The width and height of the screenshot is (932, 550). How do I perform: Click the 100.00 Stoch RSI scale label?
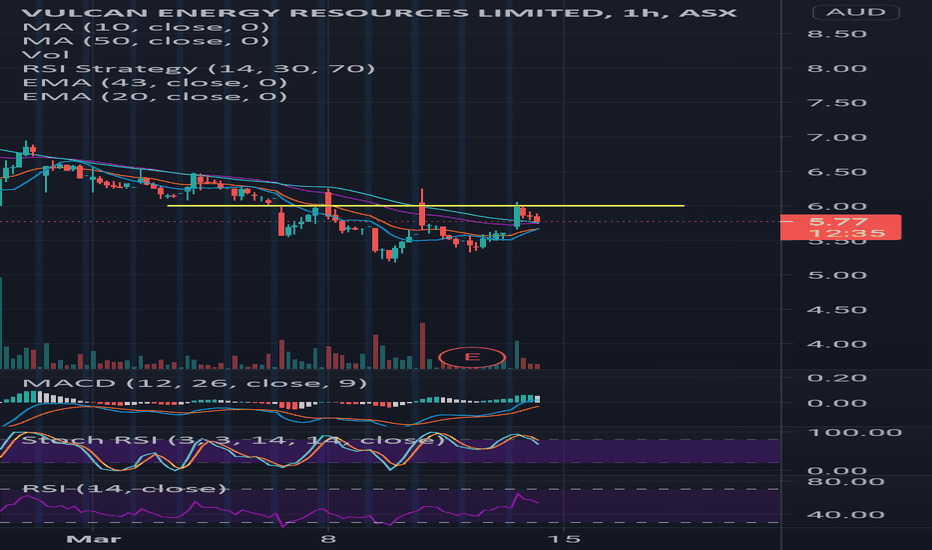point(855,432)
